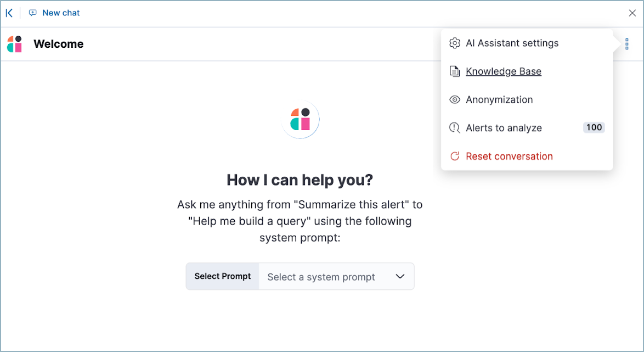The height and width of the screenshot is (352, 644).
Task: Open the AI Assistant settings gear icon
Action: pos(455,43)
